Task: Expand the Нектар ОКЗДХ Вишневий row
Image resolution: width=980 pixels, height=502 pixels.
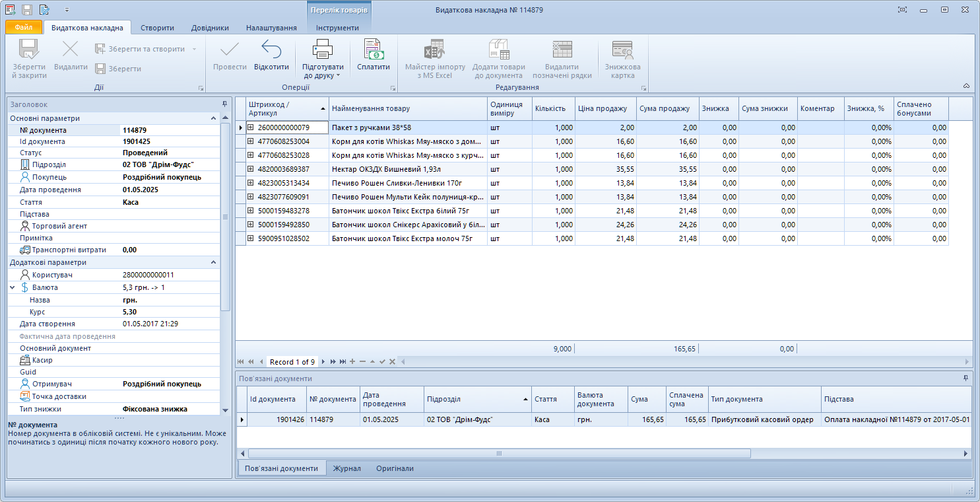Action: tap(251, 169)
